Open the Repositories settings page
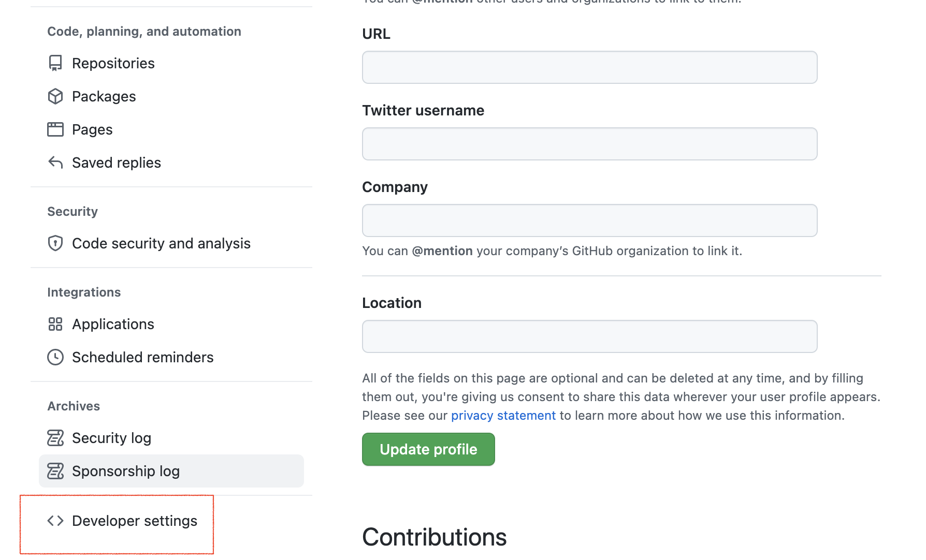The image size is (926, 560). (x=113, y=63)
